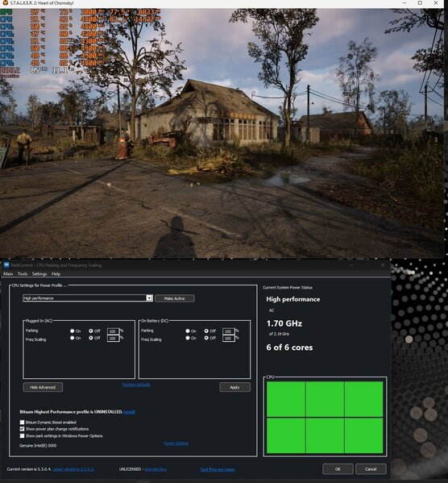Image resolution: width=448 pixels, height=483 pixels.
Task: Turn Plugged In Parking On
Action: click(x=72, y=331)
